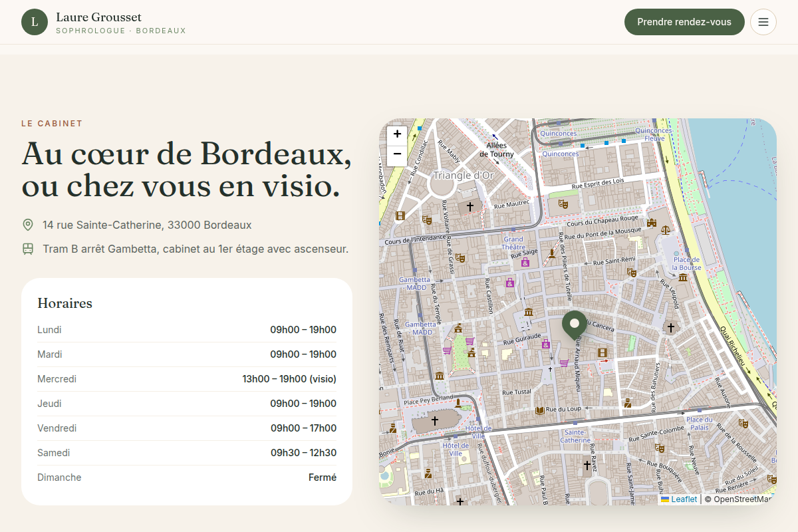Click the Horaires heading
The image size is (798, 532).
65,303
